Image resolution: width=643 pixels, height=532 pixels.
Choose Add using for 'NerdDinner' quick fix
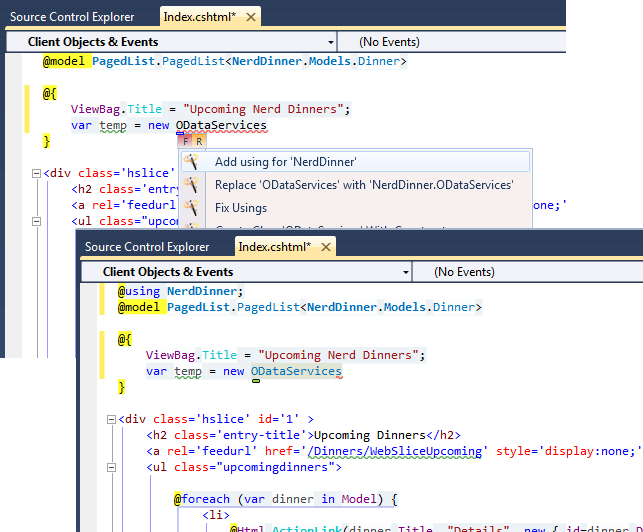click(356, 162)
